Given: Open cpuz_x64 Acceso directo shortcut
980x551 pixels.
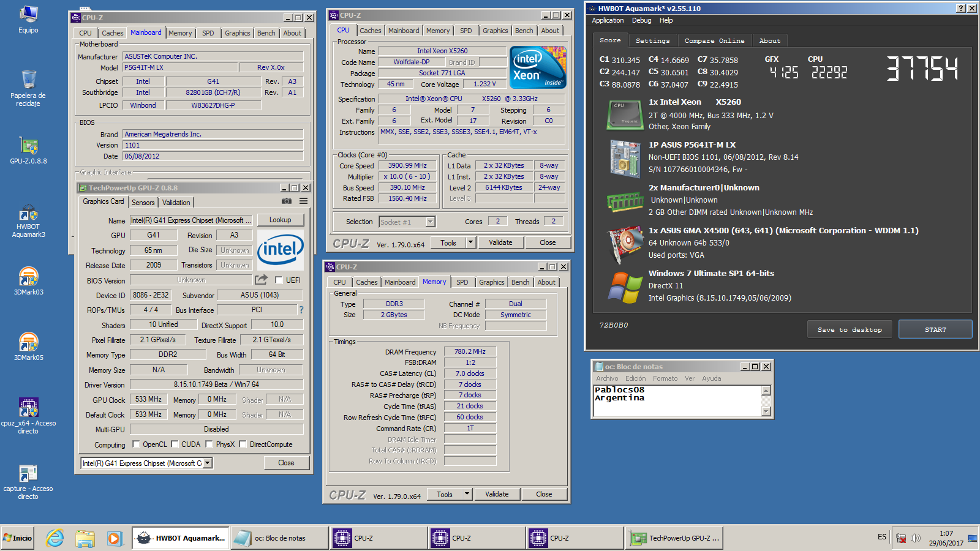Looking at the screenshot, I should click(28, 416).
